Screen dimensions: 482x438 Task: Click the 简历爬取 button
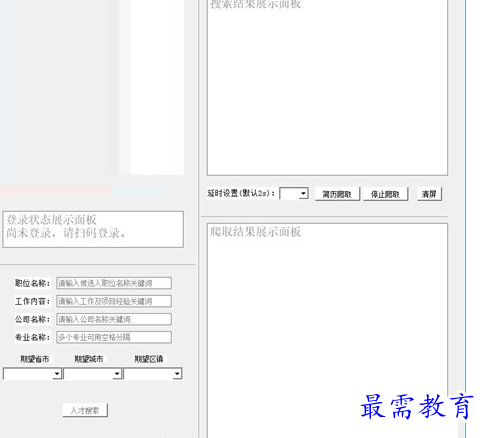(337, 194)
